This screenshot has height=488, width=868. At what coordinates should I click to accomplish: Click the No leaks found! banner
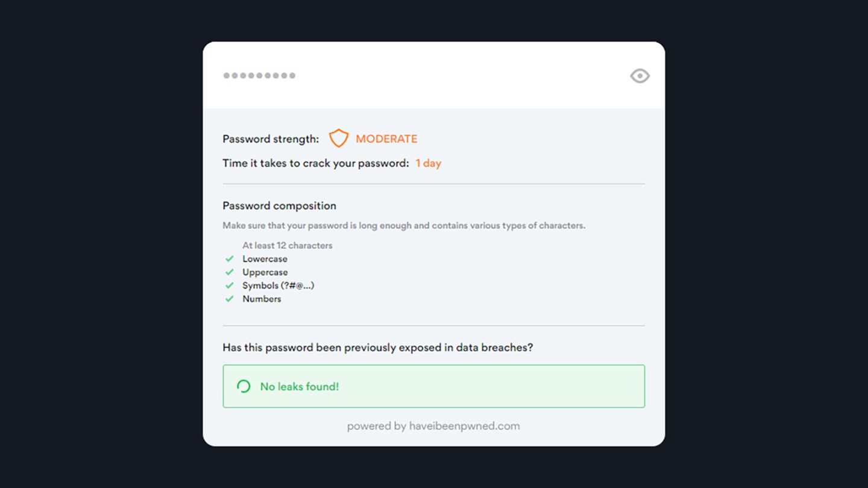433,386
